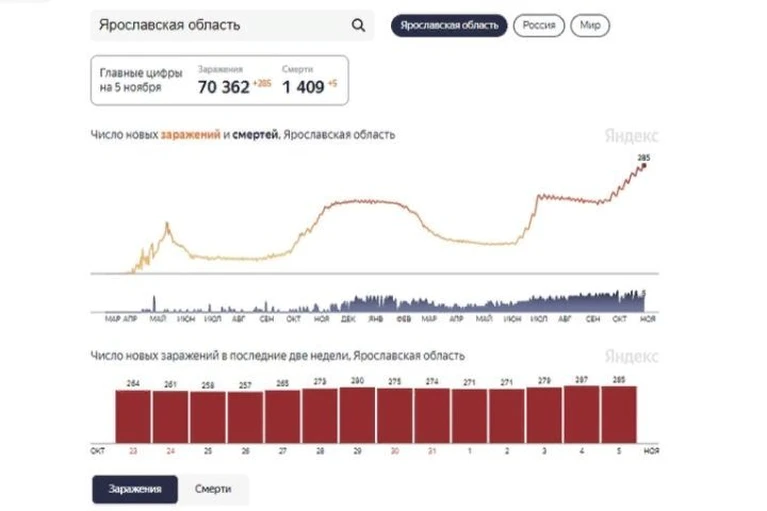Switch region to Мир

click(590, 25)
